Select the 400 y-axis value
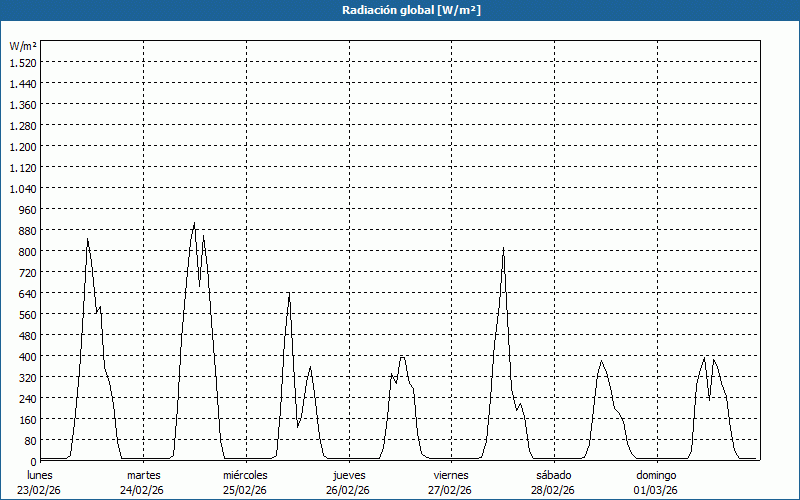 (28, 356)
